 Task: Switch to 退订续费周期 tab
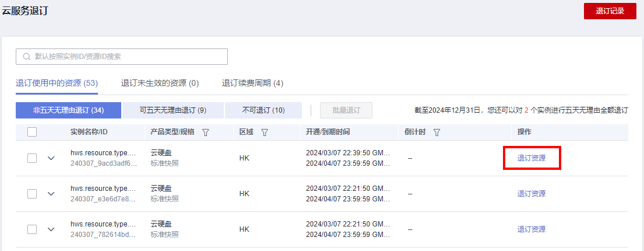click(x=252, y=83)
